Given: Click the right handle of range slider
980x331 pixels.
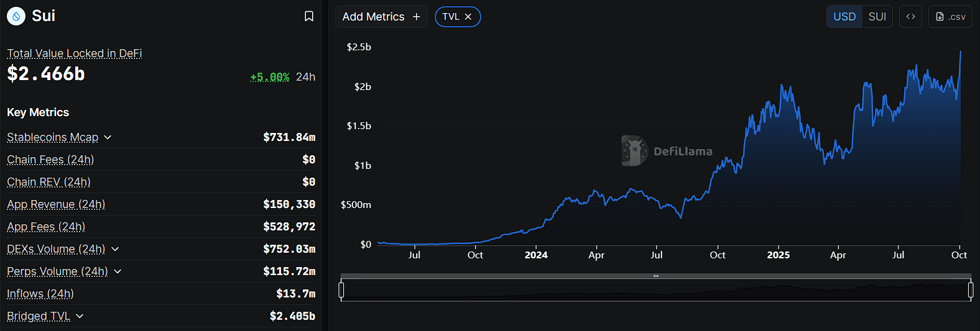Looking at the screenshot, I should click(971, 290).
